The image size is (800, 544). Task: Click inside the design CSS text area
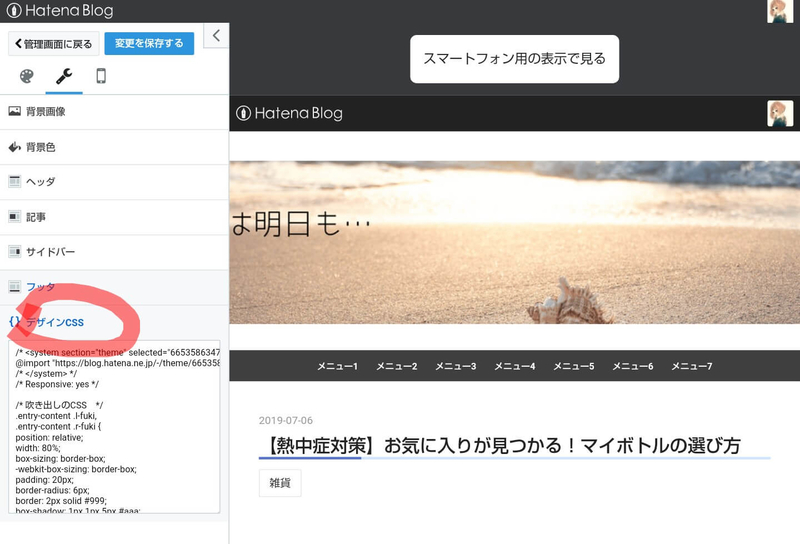click(x=114, y=427)
